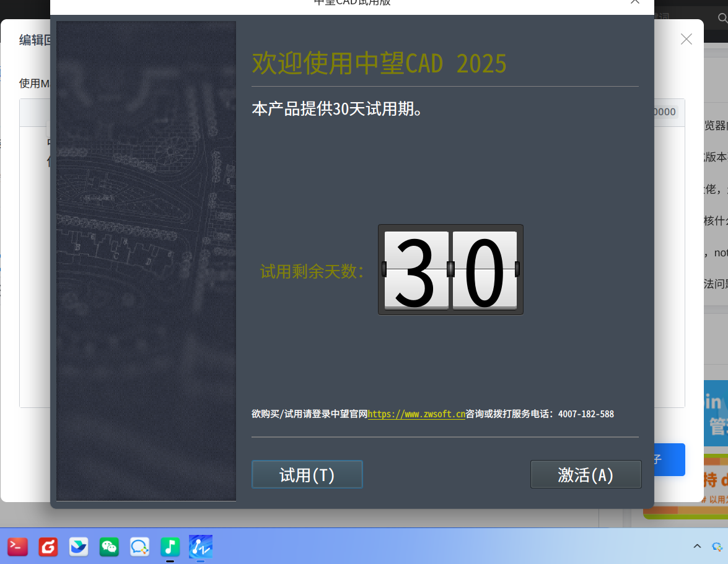This screenshot has height=564, width=728.
Task: Click the flip counter digit 0
Action: point(485,270)
